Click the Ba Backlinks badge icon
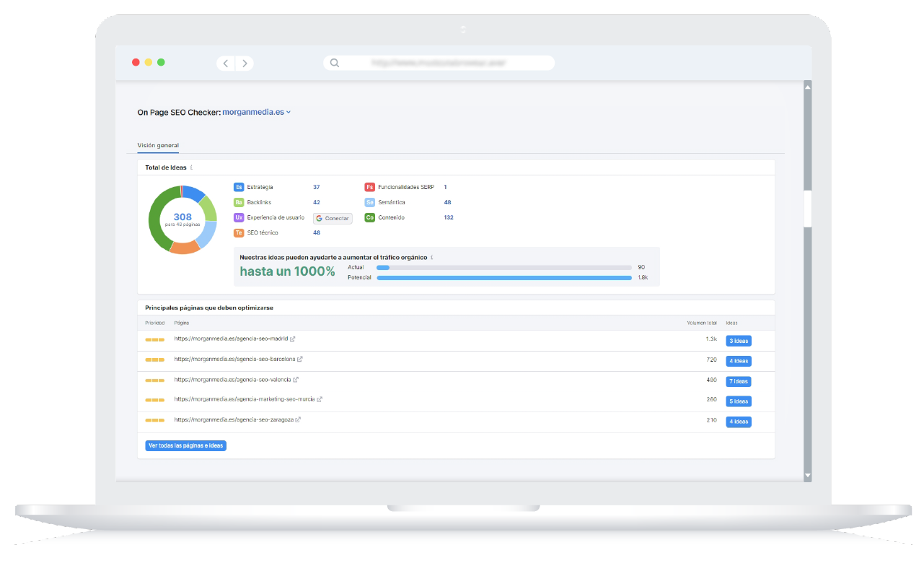The image size is (924, 571). pyautogui.click(x=239, y=202)
